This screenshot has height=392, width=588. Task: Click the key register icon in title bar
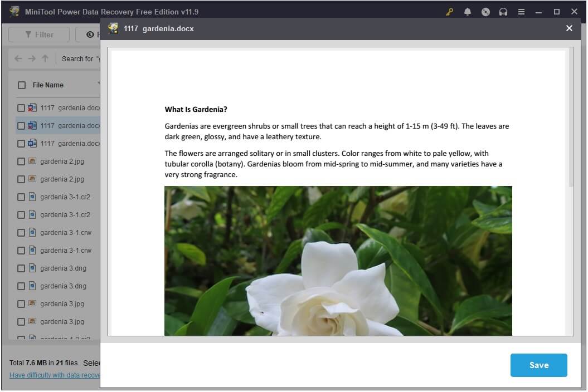(449, 12)
